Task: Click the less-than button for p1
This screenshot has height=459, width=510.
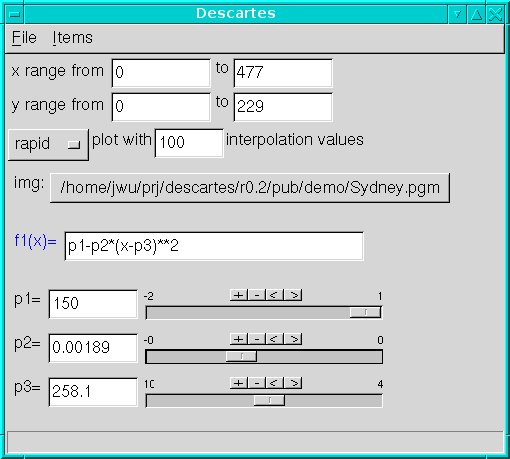Action: pos(275,295)
